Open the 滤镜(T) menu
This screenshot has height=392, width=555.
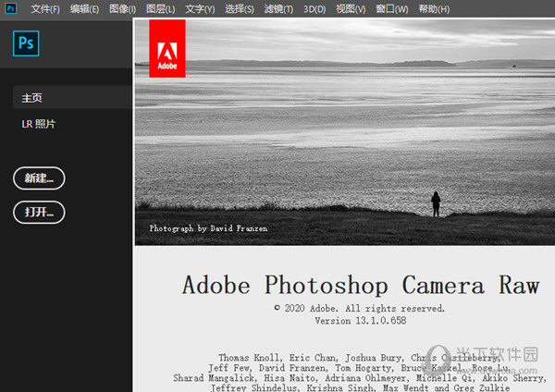pyautogui.click(x=278, y=9)
